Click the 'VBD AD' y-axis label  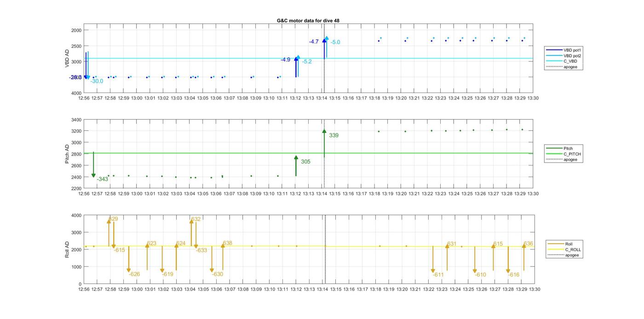pos(67,58)
